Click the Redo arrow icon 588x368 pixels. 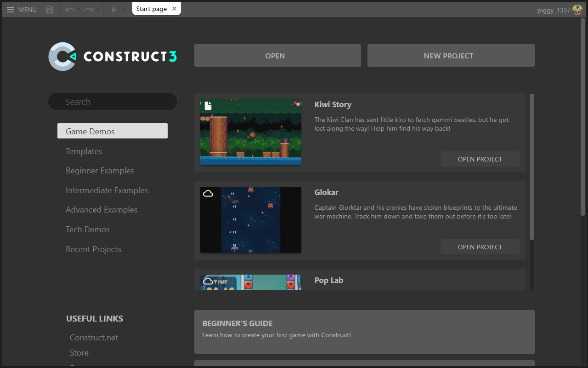point(89,10)
